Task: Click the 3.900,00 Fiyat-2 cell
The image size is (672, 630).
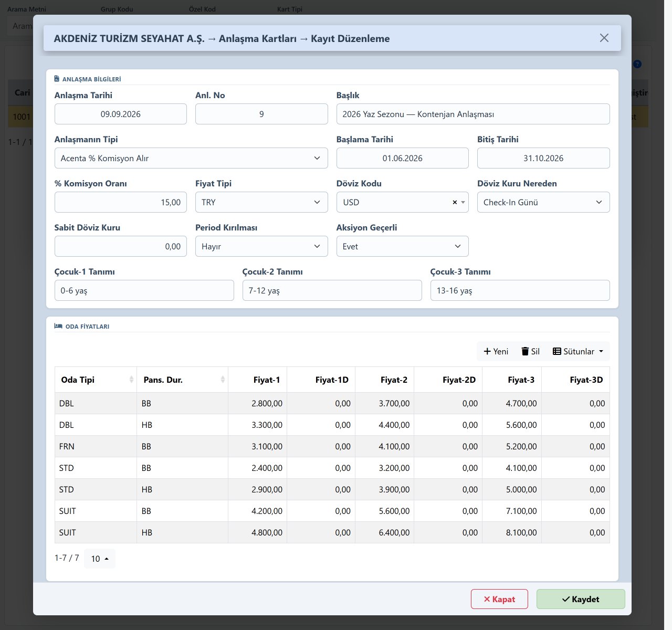Action: point(384,489)
